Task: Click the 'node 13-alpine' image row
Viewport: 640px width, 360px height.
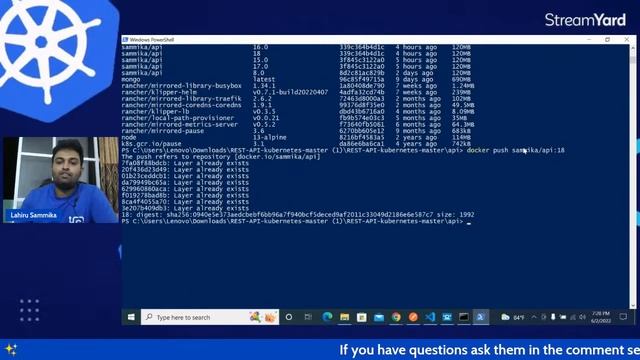Action: pyautogui.click(x=296, y=137)
